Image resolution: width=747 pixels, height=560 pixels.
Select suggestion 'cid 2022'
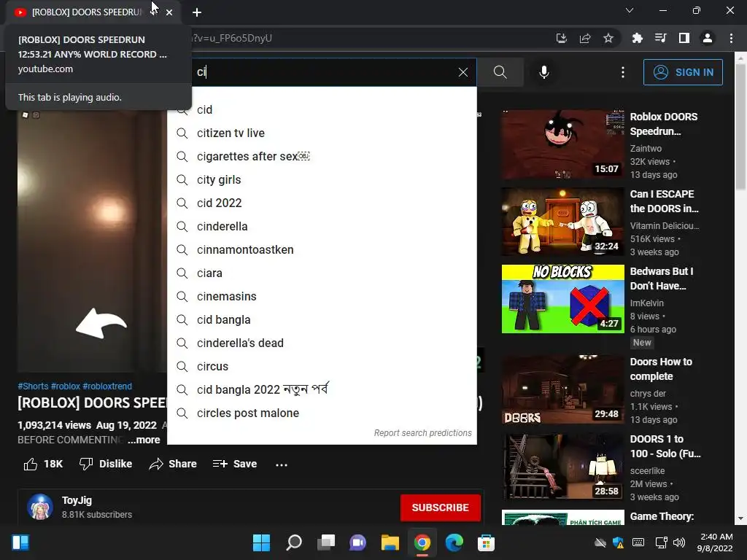[x=322, y=203]
